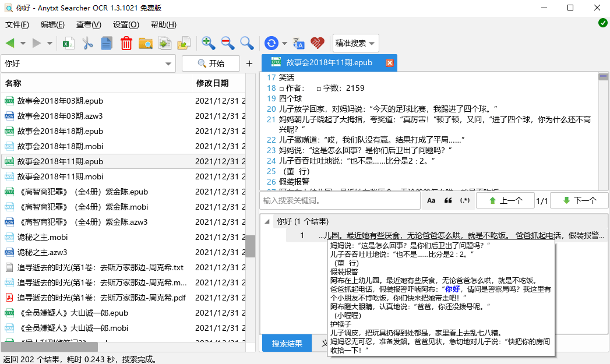Export search results to Excel

[68, 43]
